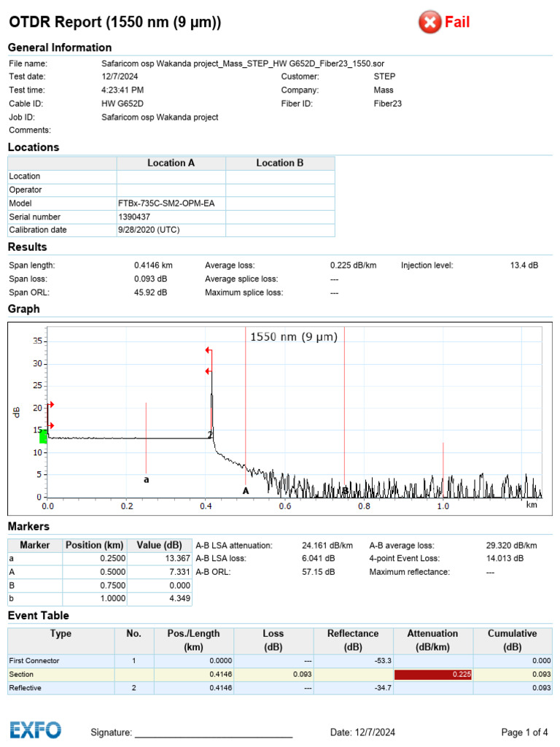Click the span ORL value 45.92 dB
This screenshot has height=747, width=560.
(x=150, y=293)
